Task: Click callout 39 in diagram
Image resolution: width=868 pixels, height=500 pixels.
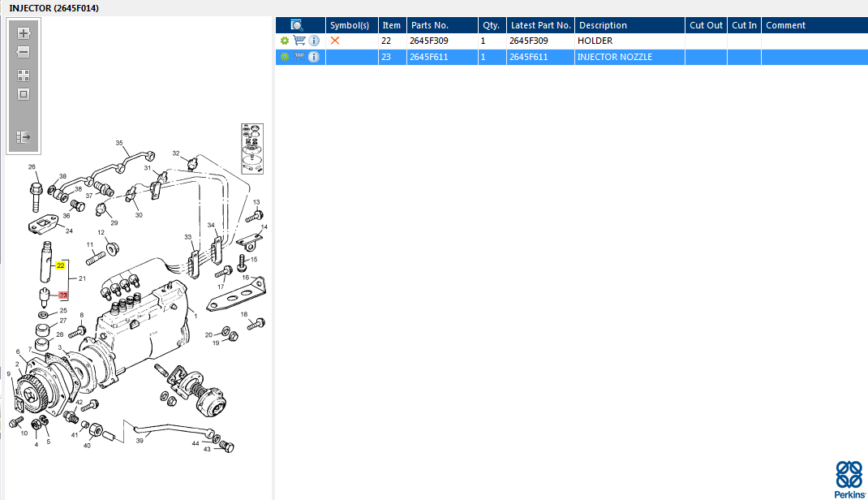Action: point(140,441)
